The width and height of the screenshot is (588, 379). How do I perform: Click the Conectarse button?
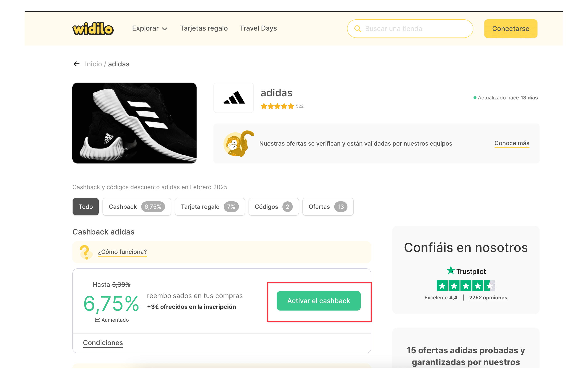(x=511, y=29)
